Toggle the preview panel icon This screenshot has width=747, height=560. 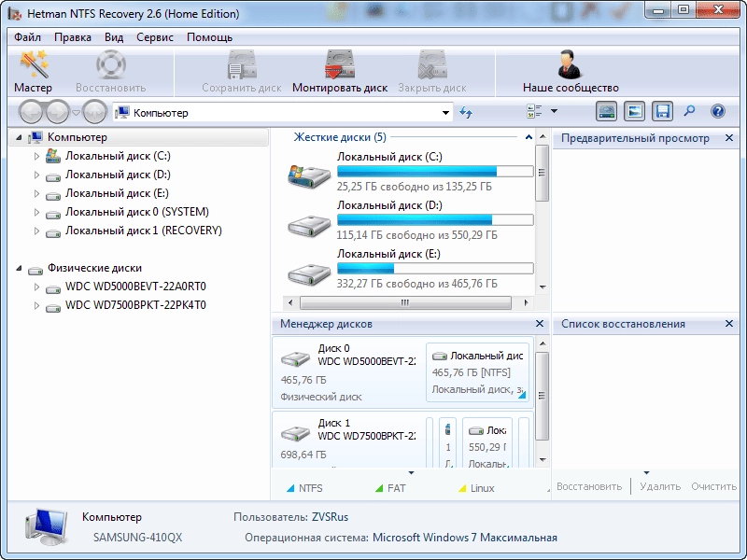click(635, 111)
